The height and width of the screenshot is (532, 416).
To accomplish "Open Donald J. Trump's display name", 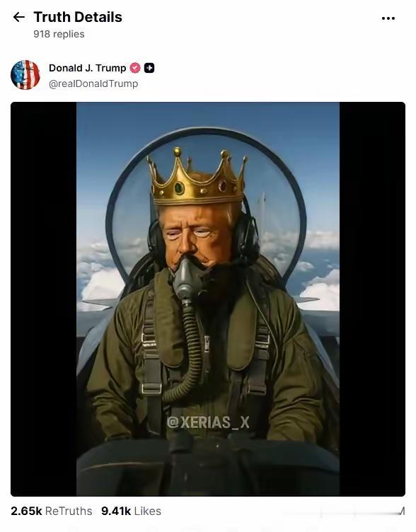I will click(87, 68).
